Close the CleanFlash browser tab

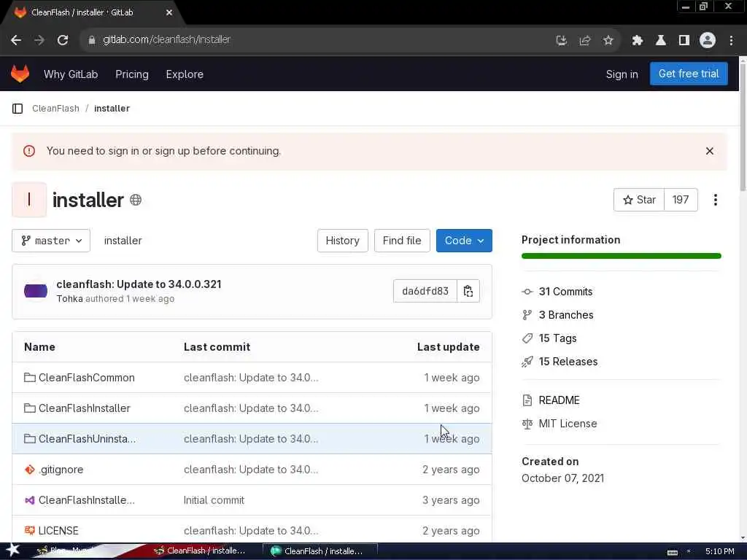(169, 13)
